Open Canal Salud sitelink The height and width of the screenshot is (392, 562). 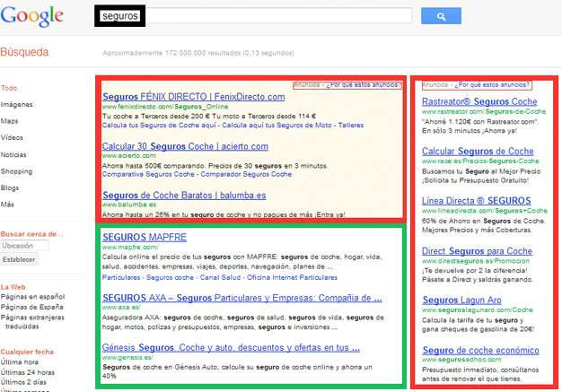220,277
